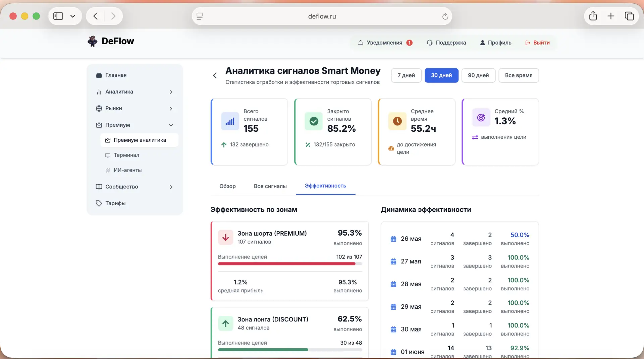This screenshot has height=359, width=644.
Task: Click the 132/155 закрыто text
Action: coord(334,144)
